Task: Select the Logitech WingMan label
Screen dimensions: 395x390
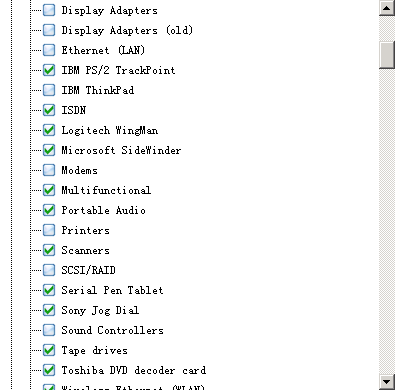Action: [x=110, y=130]
